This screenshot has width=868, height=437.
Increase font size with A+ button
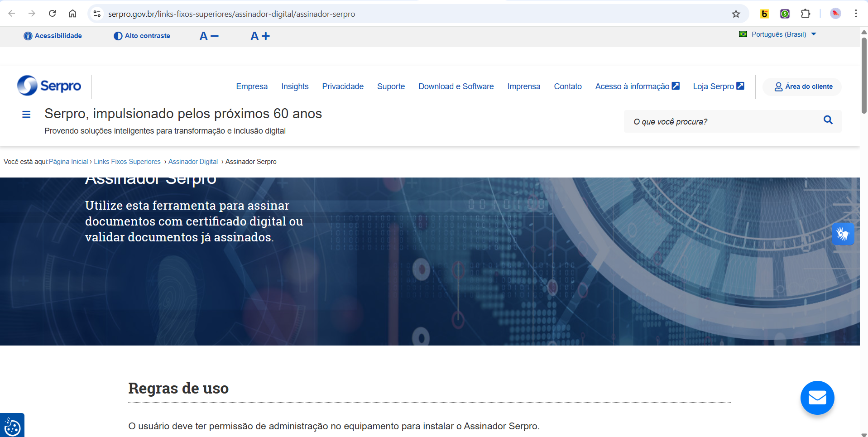(x=260, y=36)
